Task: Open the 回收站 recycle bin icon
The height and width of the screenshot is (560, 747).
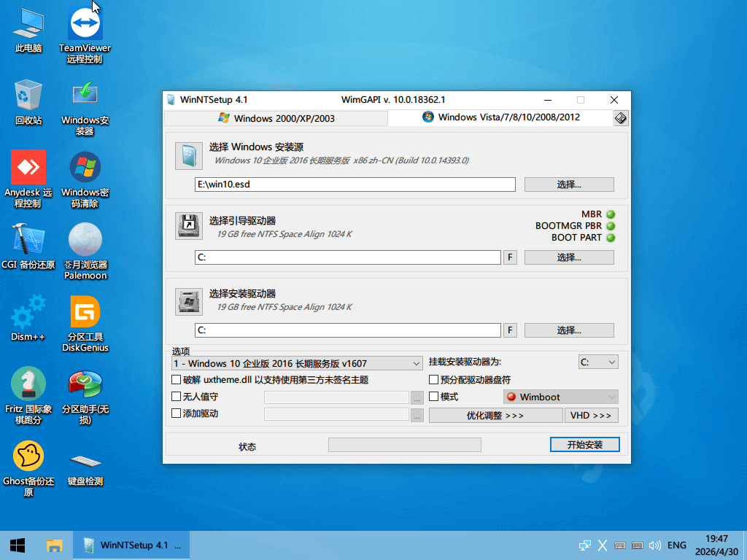Action: tap(28, 102)
